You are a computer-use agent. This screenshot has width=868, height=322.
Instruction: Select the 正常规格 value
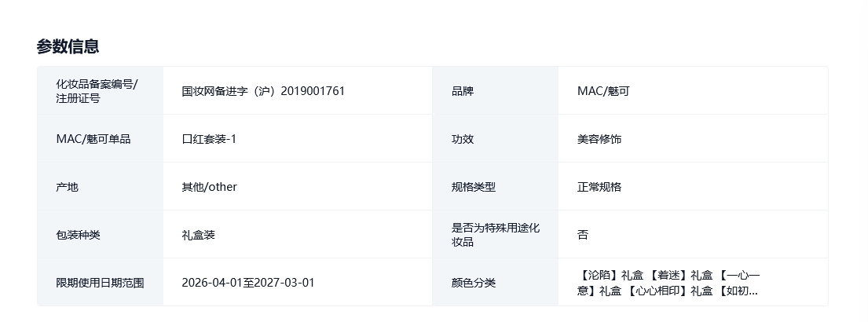click(599, 187)
